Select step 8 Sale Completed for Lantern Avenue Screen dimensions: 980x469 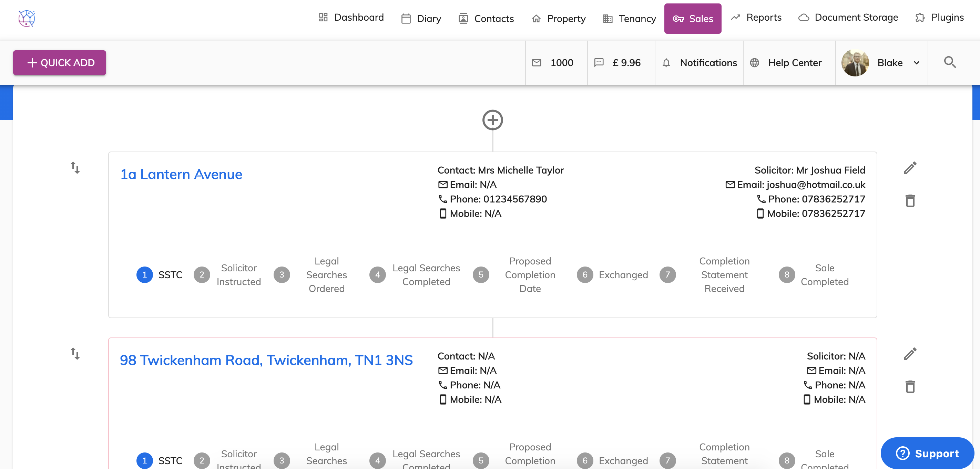786,275
